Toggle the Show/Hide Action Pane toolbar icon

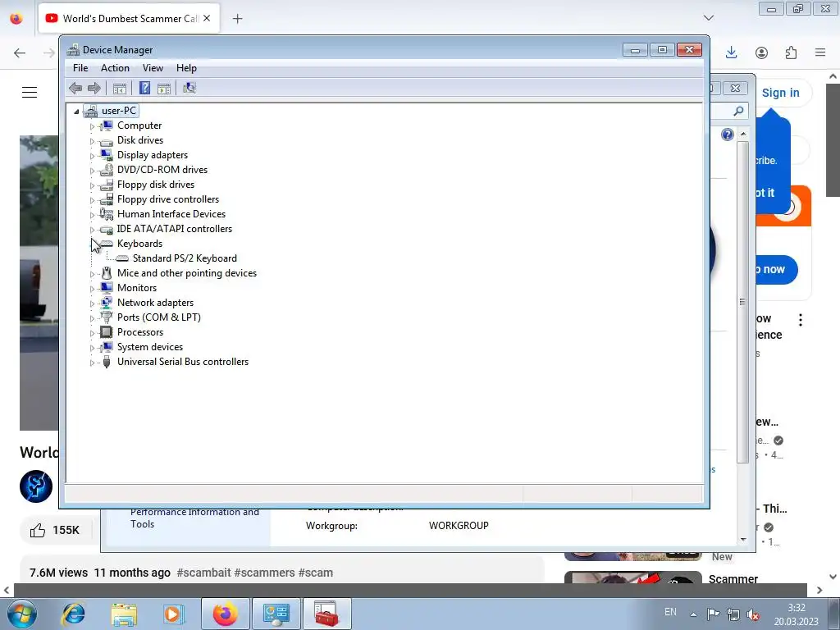pyautogui.click(x=164, y=89)
